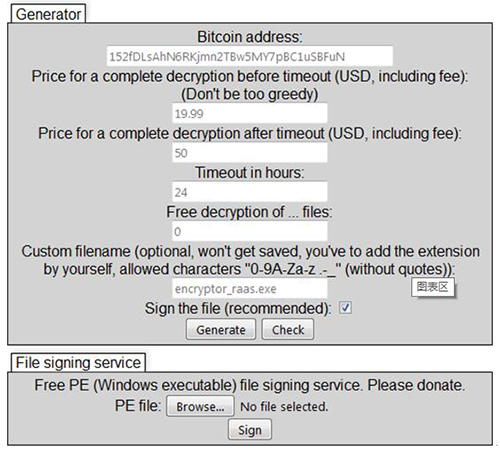This screenshot has height=451, width=500.
Task: Click the PE file label
Action: point(138,406)
